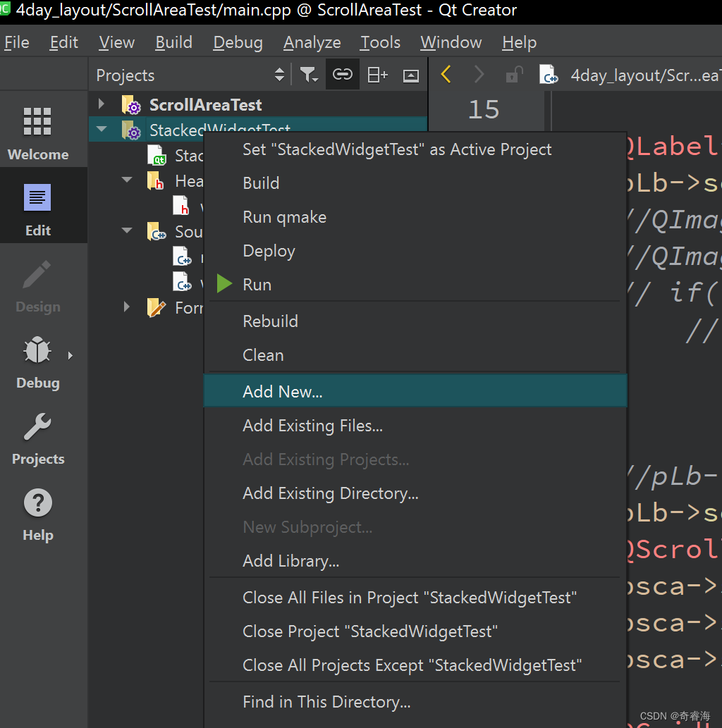Open the Build menu

[x=173, y=42]
